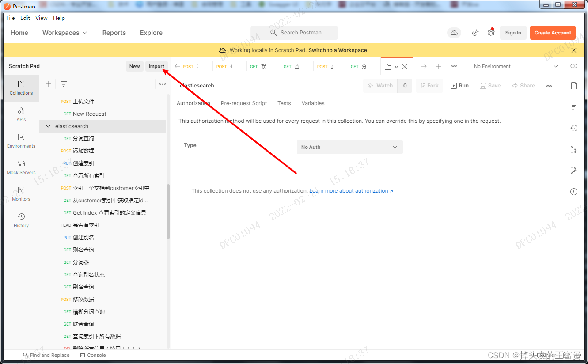Open the collection view more actions dots
Screen dimensions: 588x364
(549, 86)
